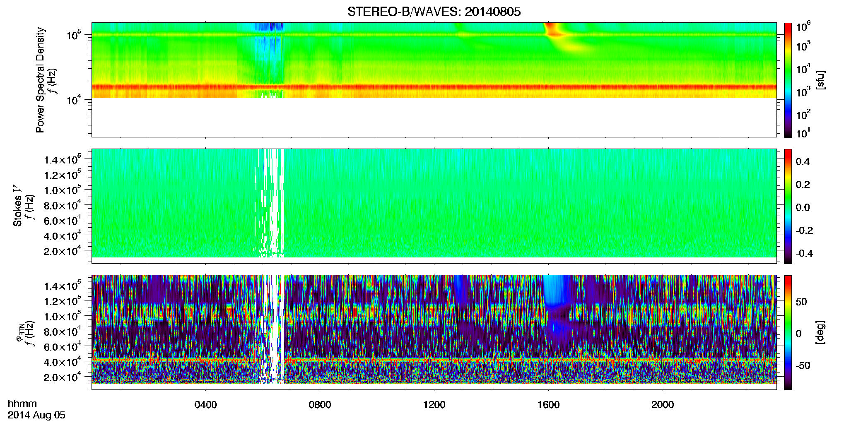Select the hhmm time-format label
The image size is (868, 447).
(22, 404)
